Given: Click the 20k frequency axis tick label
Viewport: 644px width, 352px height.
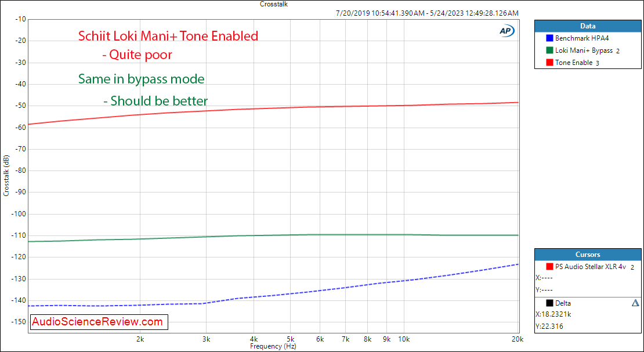Looking at the screenshot, I should tap(517, 339).
